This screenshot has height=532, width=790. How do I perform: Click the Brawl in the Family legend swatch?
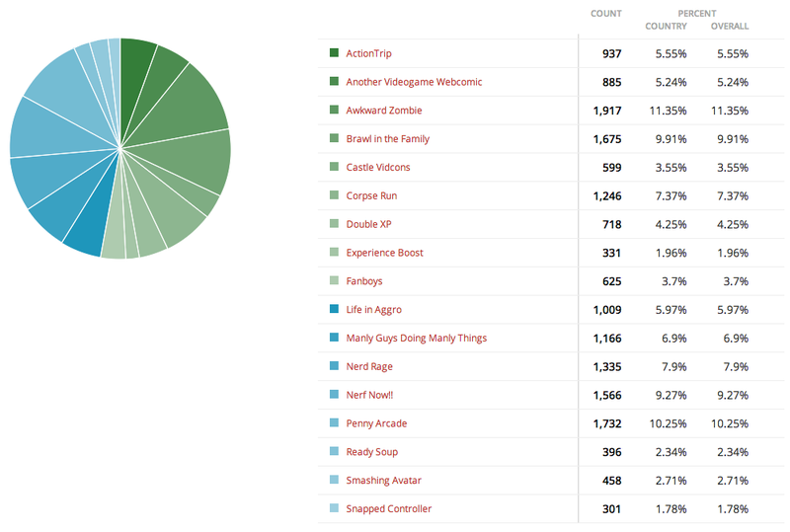pyautogui.click(x=334, y=137)
